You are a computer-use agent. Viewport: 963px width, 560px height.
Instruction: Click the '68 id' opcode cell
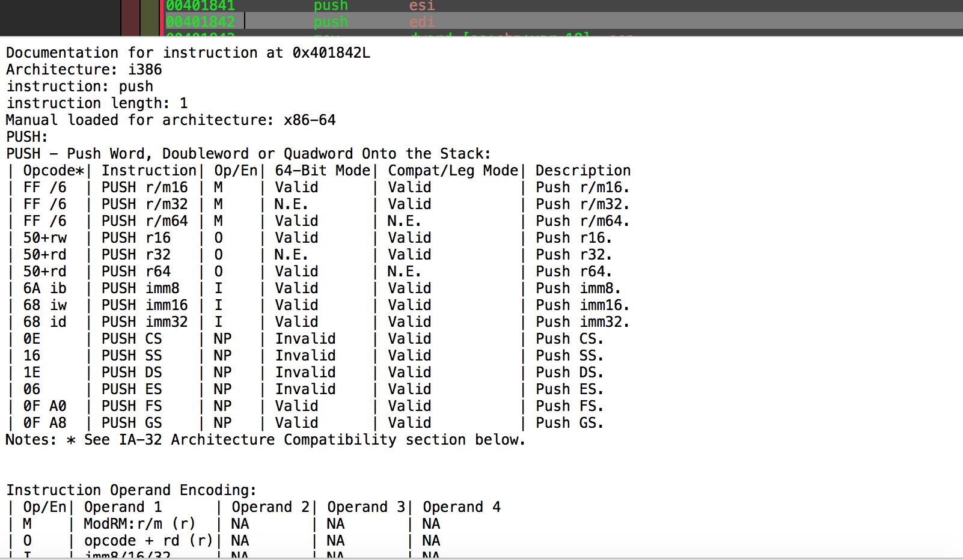(45, 322)
